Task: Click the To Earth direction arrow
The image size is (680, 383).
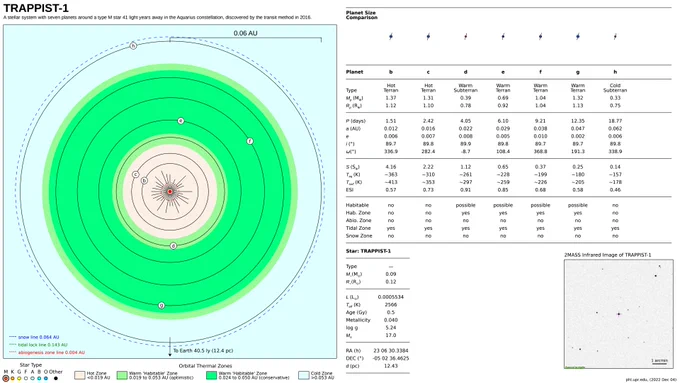Action: pyautogui.click(x=170, y=347)
